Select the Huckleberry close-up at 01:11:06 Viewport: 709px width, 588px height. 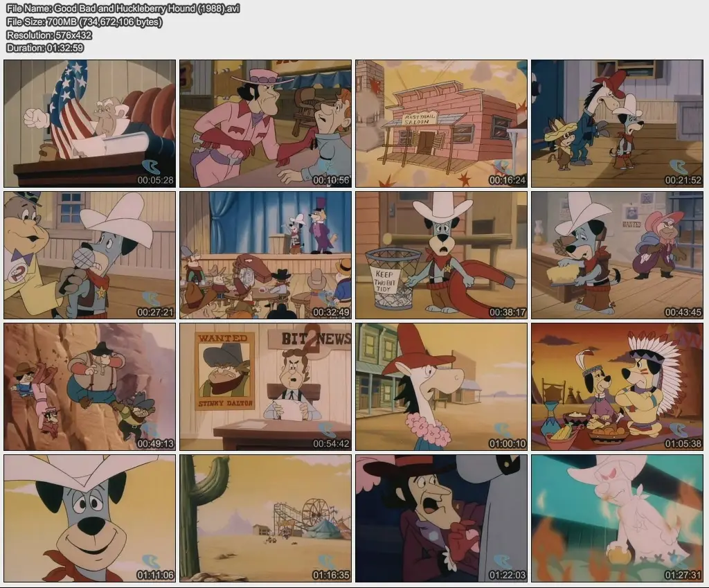click(x=89, y=518)
